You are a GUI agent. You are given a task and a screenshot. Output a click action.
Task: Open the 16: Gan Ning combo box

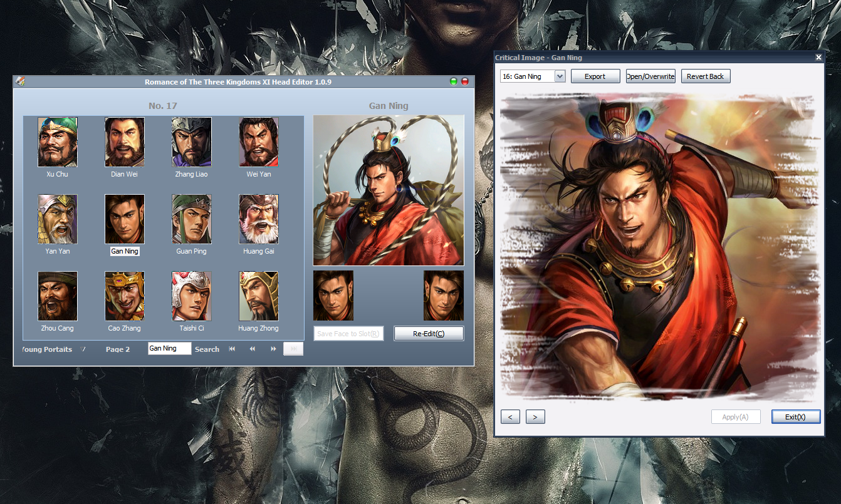pos(533,76)
